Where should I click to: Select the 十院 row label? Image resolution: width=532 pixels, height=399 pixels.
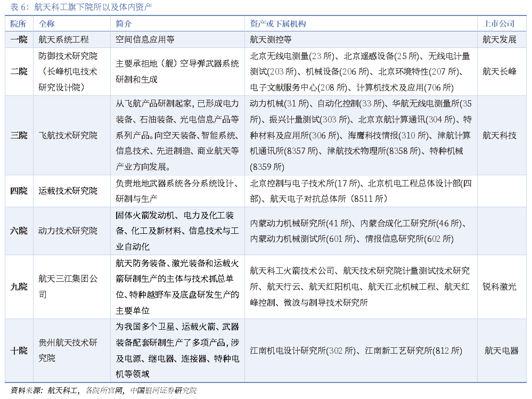click(x=19, y=351)
